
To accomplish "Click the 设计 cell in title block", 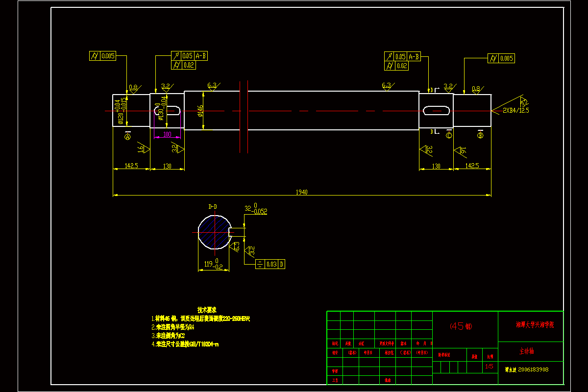I will click(335, 352).
